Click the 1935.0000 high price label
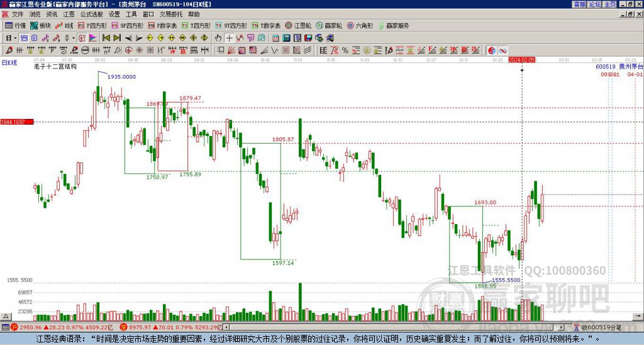Viewport: 644px width, 345px height. tap(121, 76)
